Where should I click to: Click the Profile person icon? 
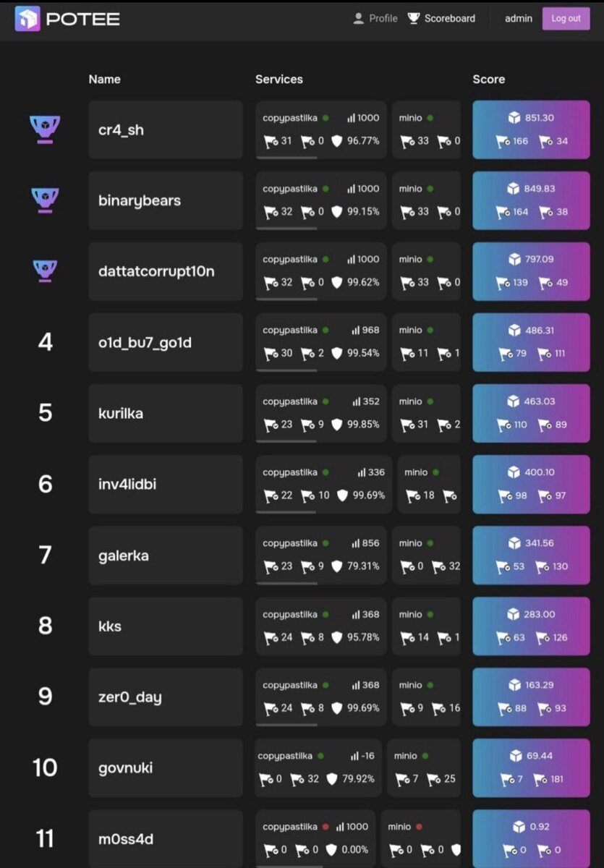(x=358, y=18)
